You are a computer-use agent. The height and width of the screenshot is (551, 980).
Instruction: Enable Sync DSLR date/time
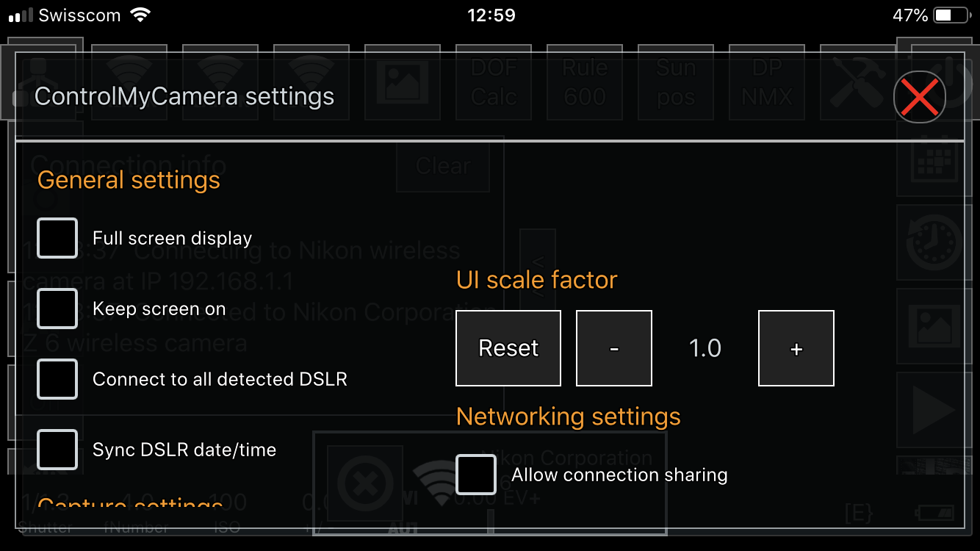(57, 450)
